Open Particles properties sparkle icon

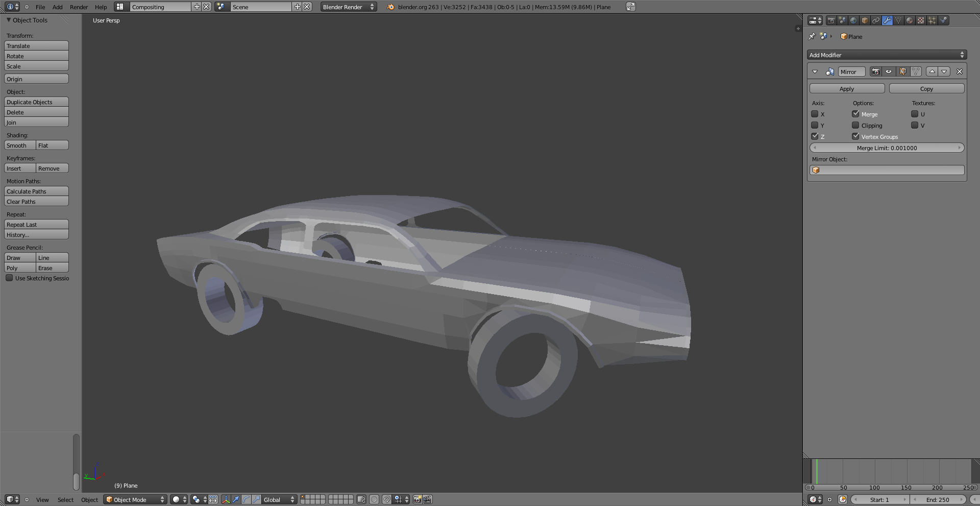point(932,20)
